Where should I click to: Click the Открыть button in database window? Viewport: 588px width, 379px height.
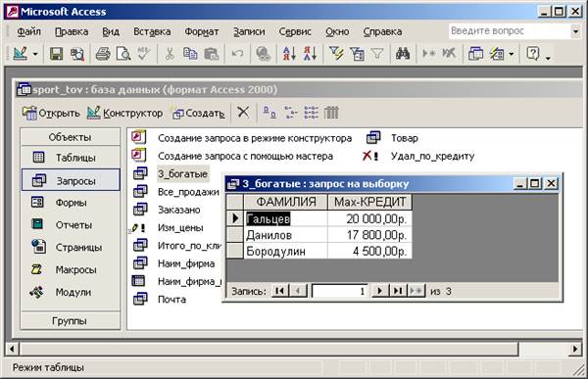51,113
